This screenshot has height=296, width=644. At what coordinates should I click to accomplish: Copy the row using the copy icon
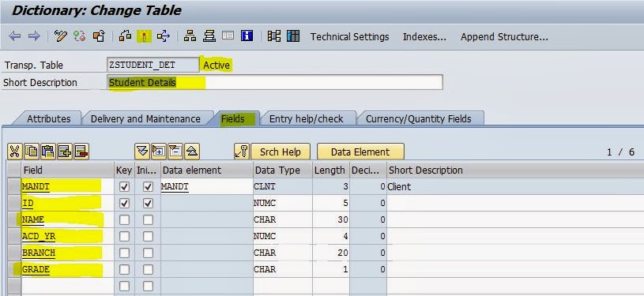32,152
